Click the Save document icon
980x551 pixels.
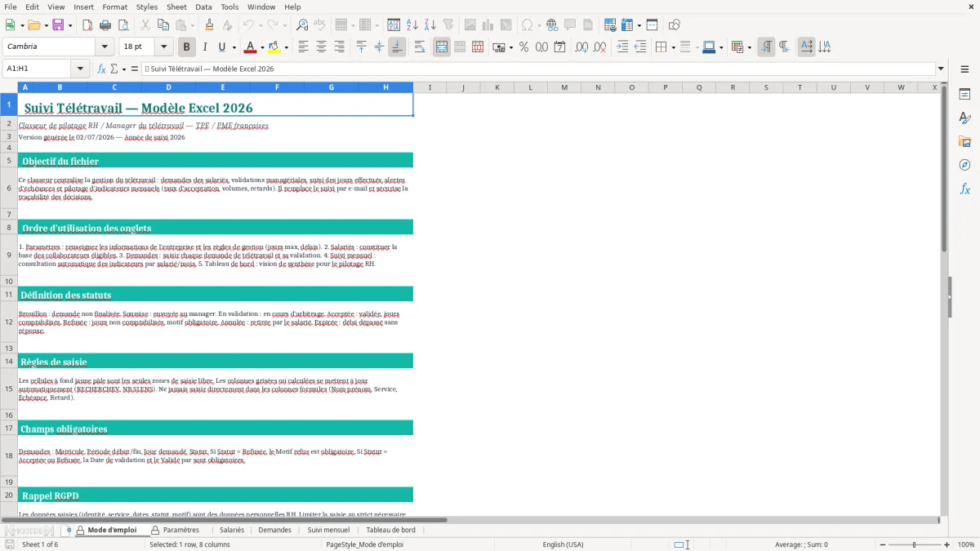[x=58, y=25]
